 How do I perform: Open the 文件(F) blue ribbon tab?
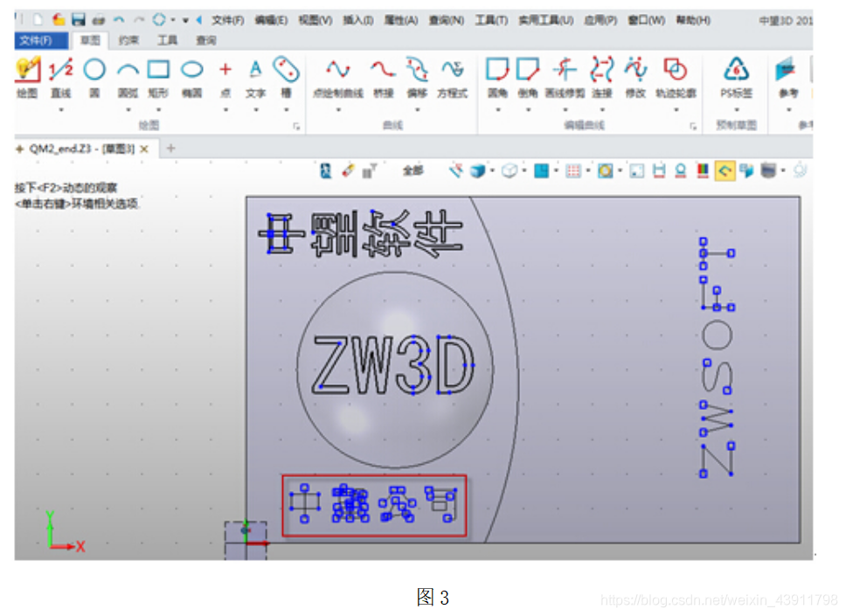click(40, 40)
